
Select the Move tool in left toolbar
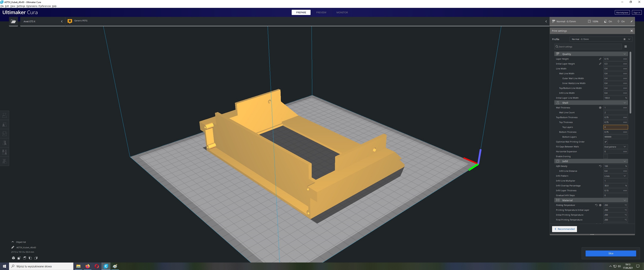click(5, 115)
